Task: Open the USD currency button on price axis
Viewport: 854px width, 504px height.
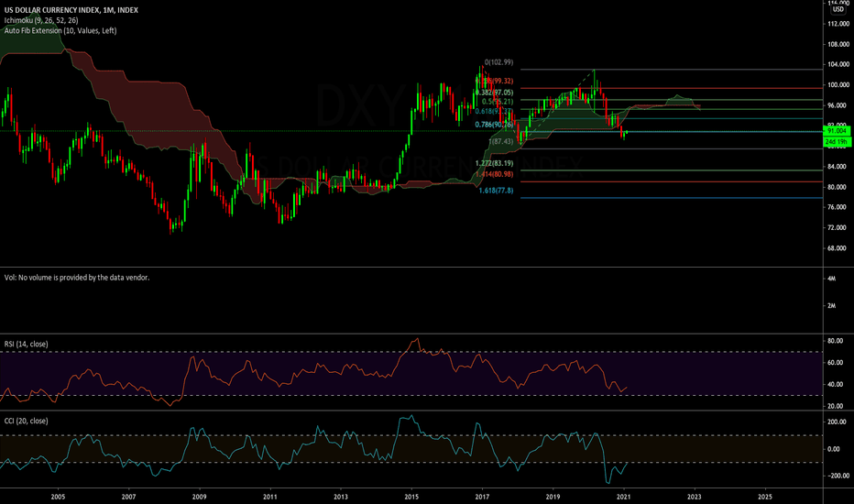Action: [x=838, y=9]
